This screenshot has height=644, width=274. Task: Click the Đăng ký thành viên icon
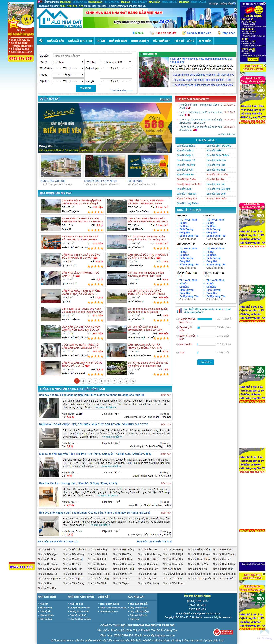pos(184,33)
